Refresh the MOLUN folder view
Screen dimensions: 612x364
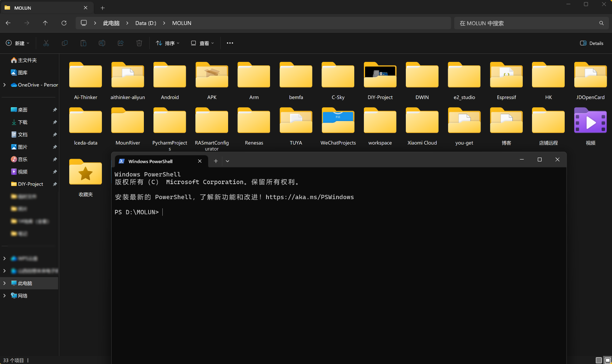point(64,23)
